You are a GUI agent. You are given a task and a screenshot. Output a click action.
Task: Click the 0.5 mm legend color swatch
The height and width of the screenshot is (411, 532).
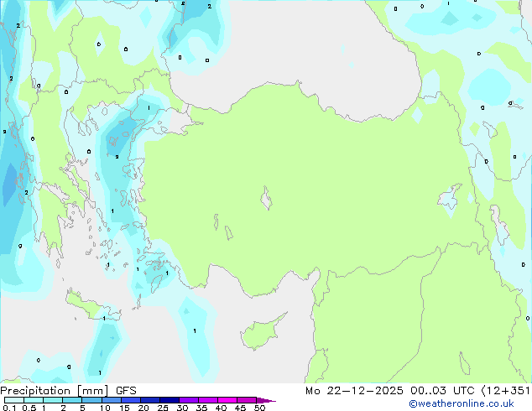pos(34,400)
